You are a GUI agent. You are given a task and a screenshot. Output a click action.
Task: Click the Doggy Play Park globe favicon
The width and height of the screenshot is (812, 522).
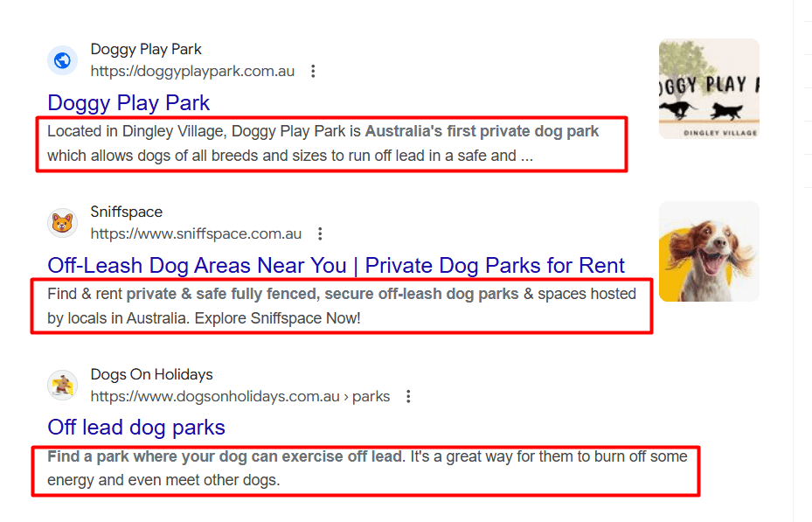click(x=63, y=60)
